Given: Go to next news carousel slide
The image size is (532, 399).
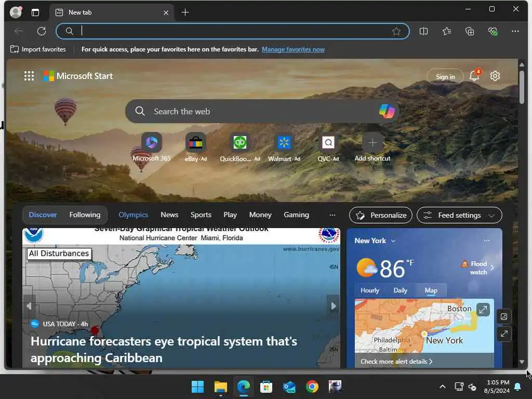Looking at the screenshot, I should click(333, 307).
